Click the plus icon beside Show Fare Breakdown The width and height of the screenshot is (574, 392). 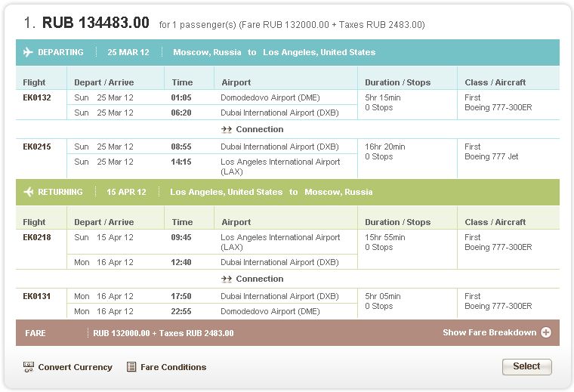click(546, 332)
